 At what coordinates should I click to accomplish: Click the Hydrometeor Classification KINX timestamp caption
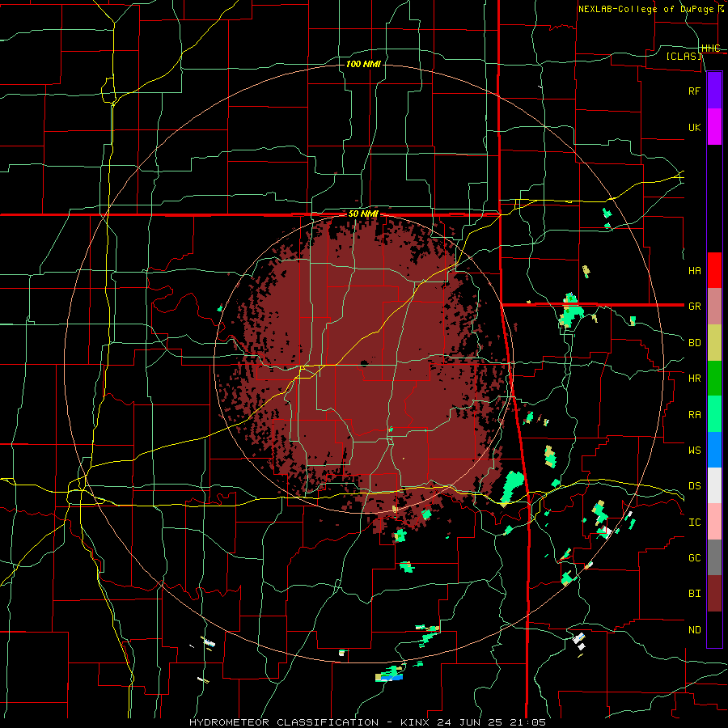tap(367, 722)
